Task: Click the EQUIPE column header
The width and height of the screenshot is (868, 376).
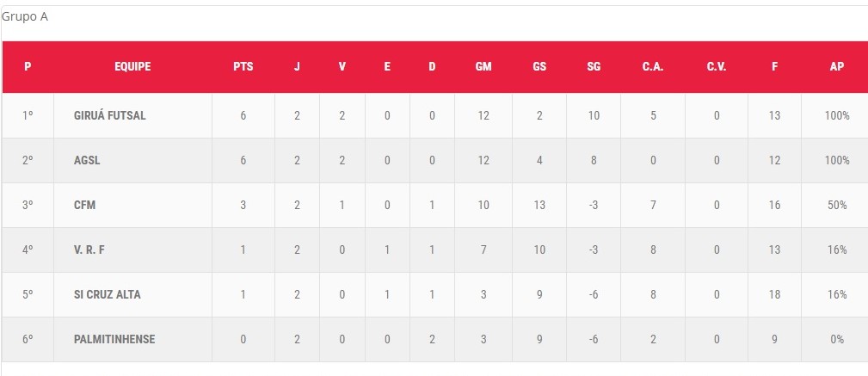Action: [x=132, y=67]
